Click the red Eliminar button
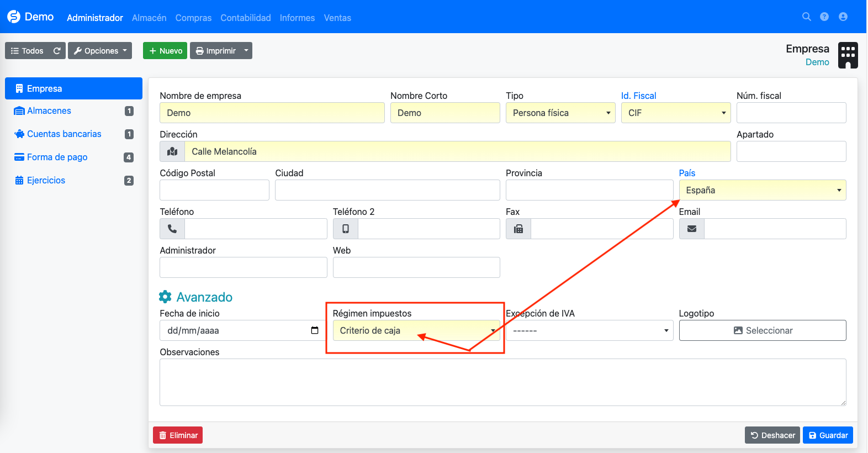This screenshot has width=868, height=453. 178,435
